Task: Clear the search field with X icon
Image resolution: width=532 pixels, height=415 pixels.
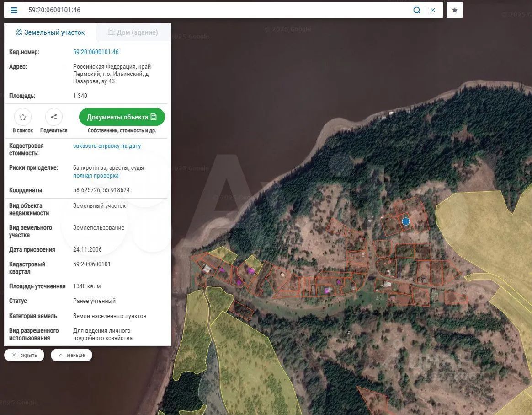Action: pos(433,10)
